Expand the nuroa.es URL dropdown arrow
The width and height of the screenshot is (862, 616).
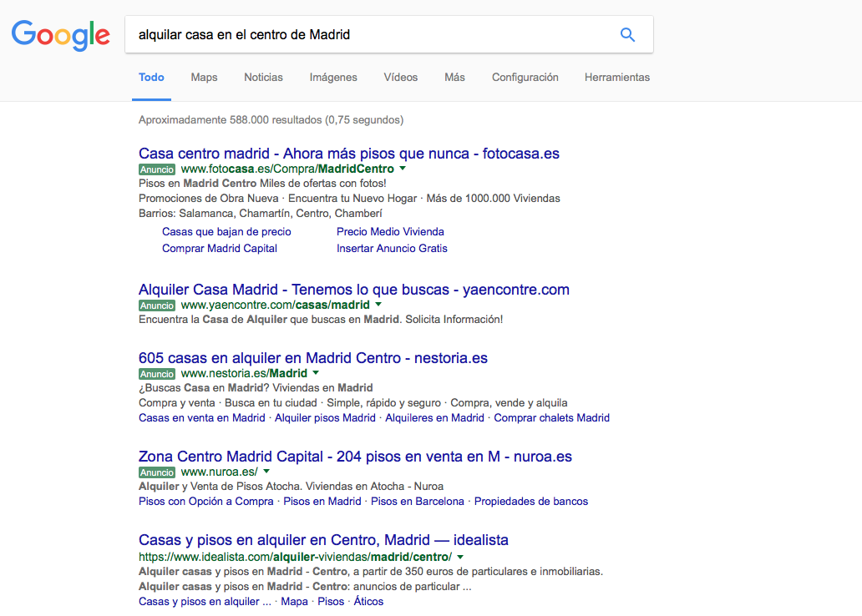266,472
